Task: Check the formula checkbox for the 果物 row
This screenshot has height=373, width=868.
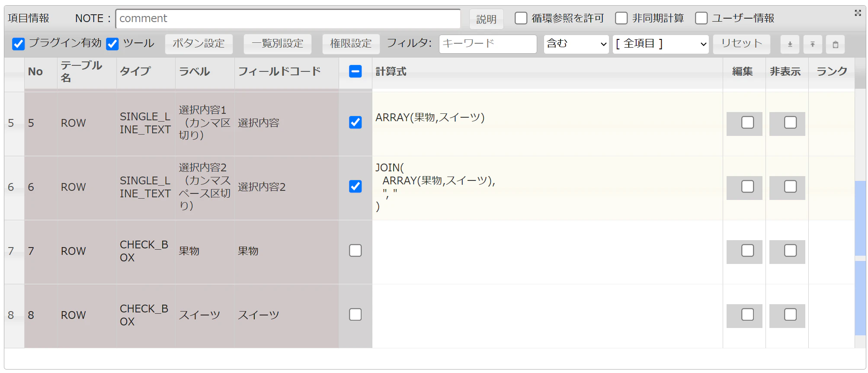Action: pyautogui.click(x=356, y=251)
